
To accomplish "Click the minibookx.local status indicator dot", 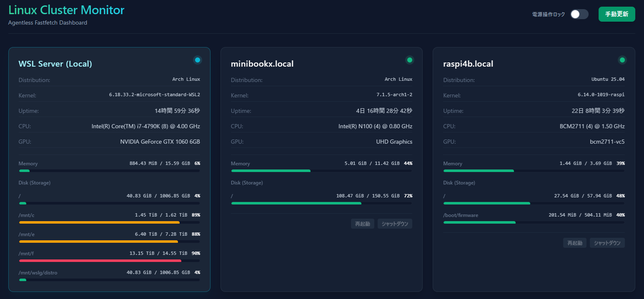I will click(x=410, y=60).
